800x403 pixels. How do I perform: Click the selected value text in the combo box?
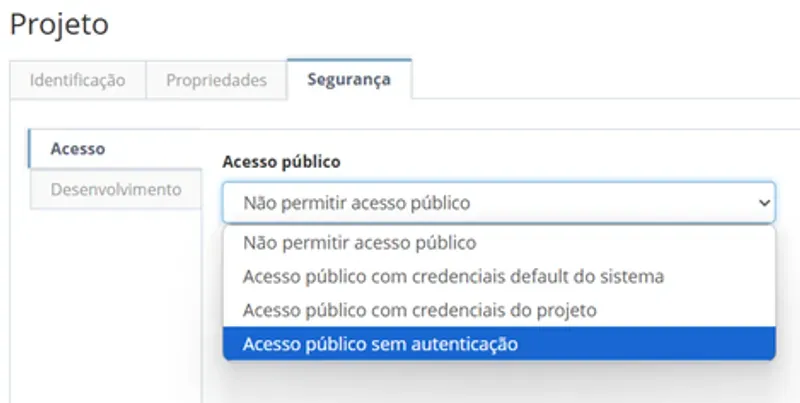(356, 203)
